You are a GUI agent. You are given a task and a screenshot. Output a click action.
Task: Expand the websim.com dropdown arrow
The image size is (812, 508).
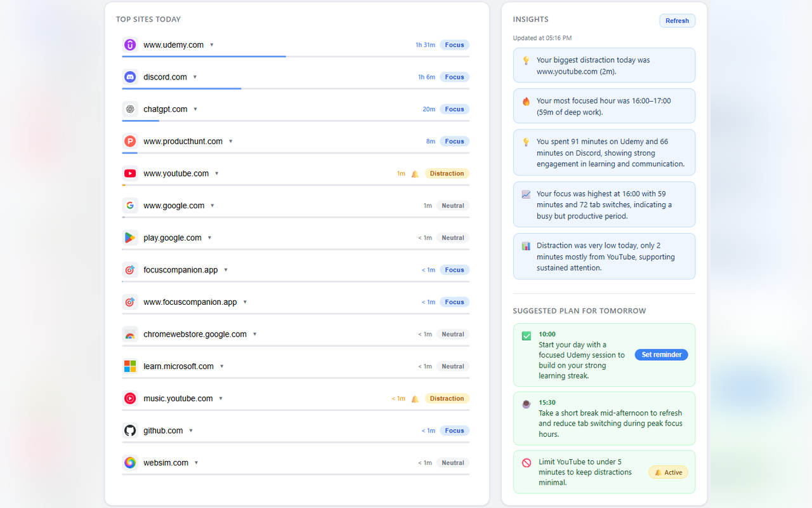196,463
